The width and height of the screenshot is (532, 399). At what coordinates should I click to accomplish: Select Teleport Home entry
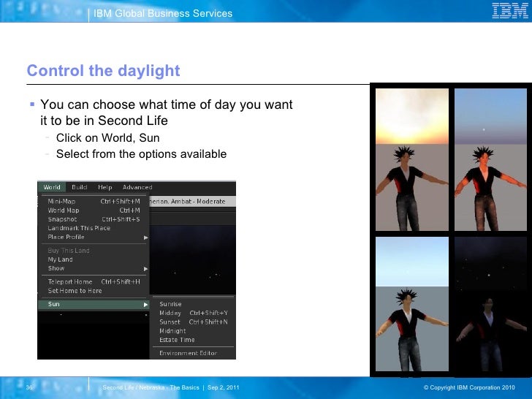point(94,281)
